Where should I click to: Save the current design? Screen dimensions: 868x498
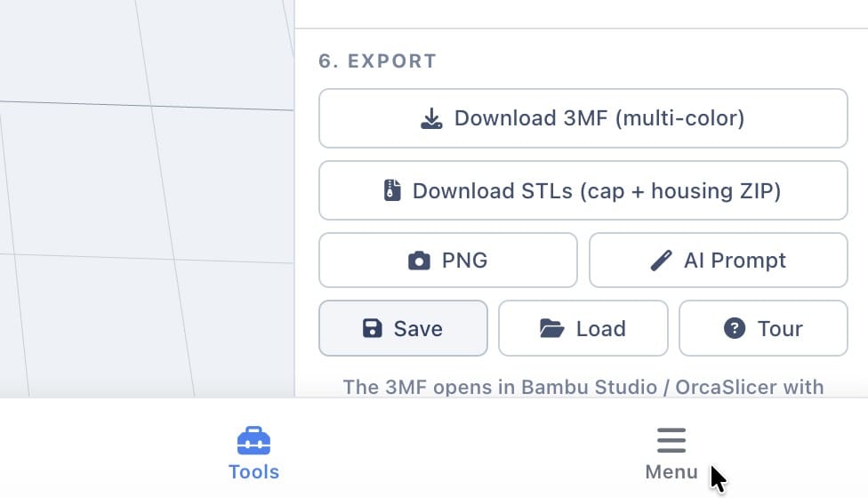pyautogui.click(x=403, y=328)
